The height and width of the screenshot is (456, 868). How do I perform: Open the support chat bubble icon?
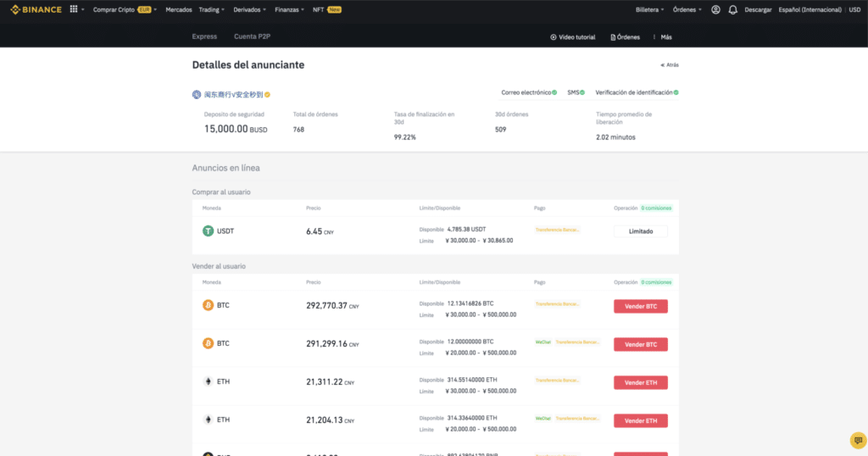coord(858,441)
